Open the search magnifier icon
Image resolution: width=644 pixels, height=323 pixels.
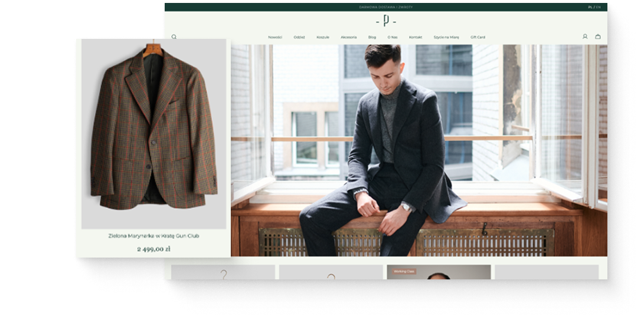coord(174,37)
